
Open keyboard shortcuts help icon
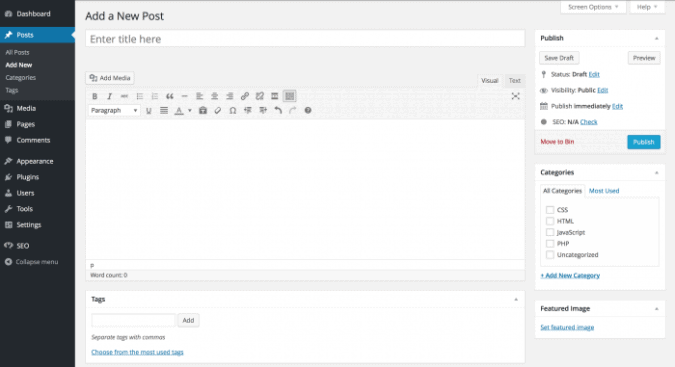[308, 111]
